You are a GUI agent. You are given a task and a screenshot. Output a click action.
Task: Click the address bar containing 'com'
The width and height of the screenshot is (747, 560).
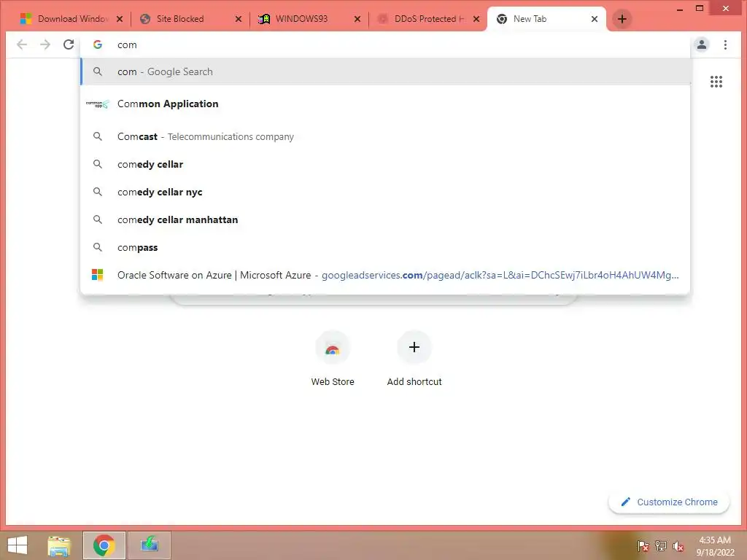[386, 44]
